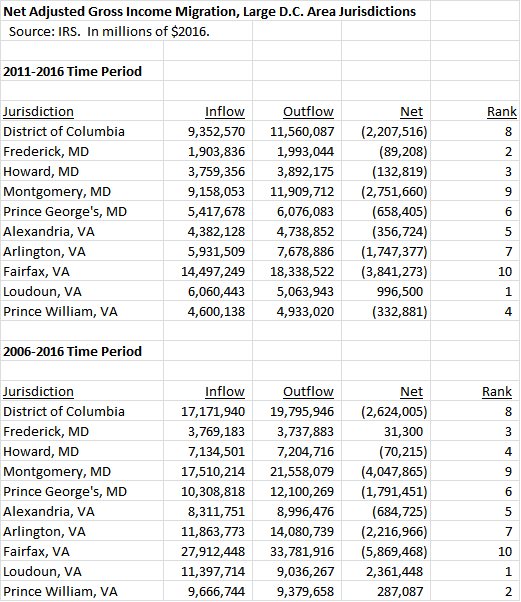Click the Fairfax inflow value 27,912,448
The image size is (521, 602).
[x=213, y=551]
